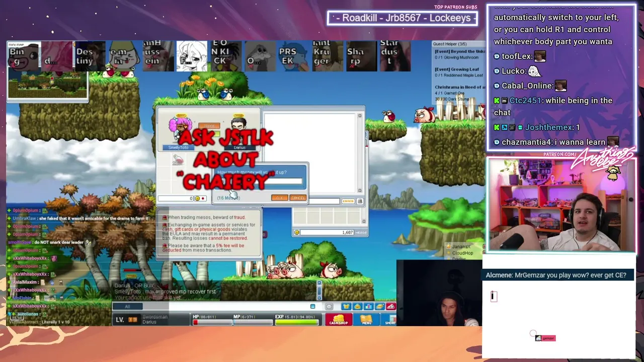The width and height of the screenshot is (644, 362).
Task: Click the gold coin beside 1,687 mesos
Action: pos(297,232)
